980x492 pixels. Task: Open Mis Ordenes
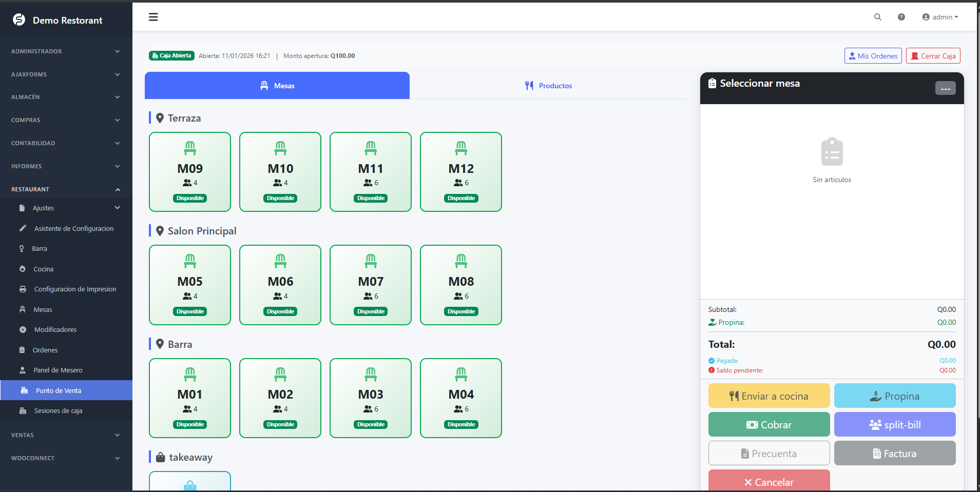coord(873,56)
